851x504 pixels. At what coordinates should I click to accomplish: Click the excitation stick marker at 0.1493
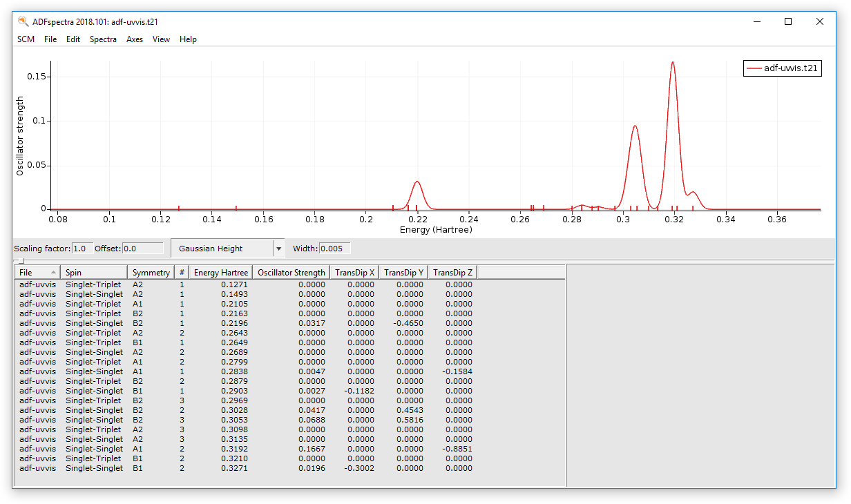click(x=236, y=208)
